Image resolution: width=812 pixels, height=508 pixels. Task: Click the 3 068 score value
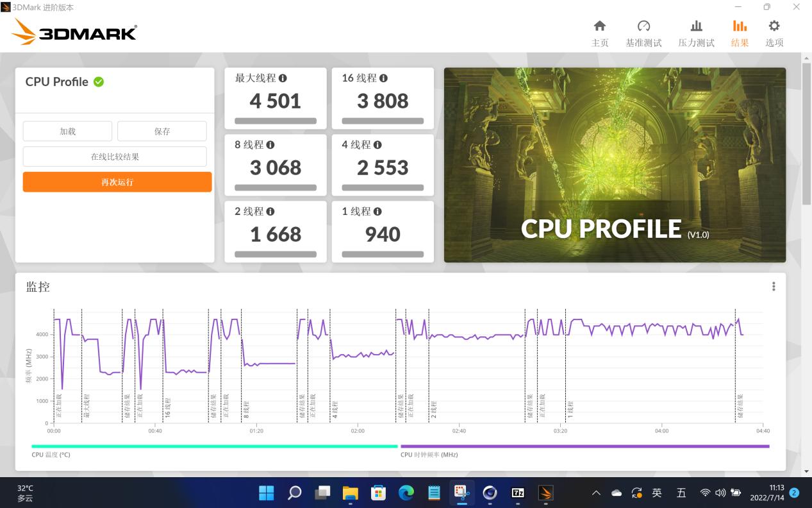pos(276,168)
